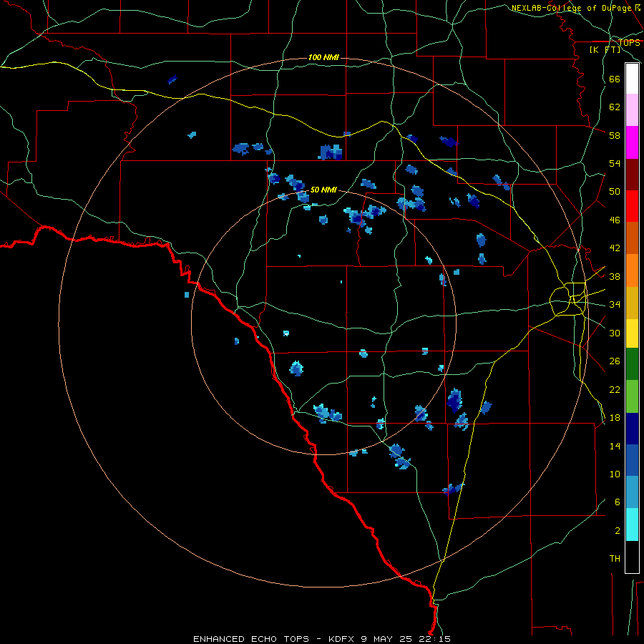Click the '100 NMI' range ring label
The height and width of the screenshot is (644, 644).
click(x=323, y=57)
